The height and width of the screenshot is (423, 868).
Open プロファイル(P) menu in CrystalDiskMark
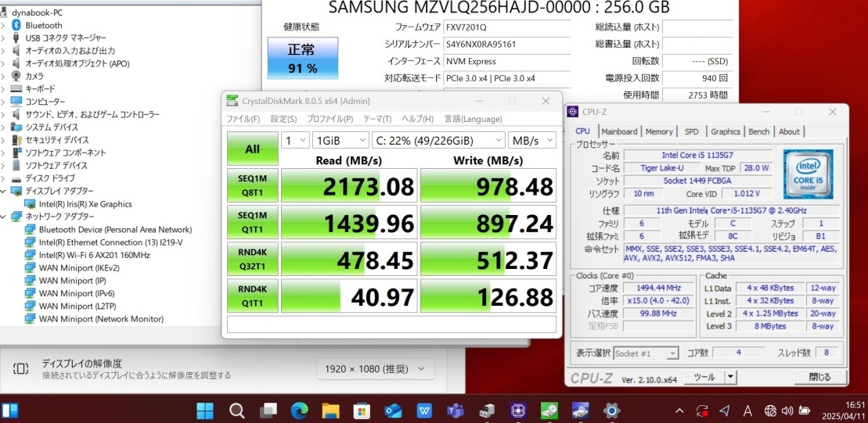coord(330,119)
